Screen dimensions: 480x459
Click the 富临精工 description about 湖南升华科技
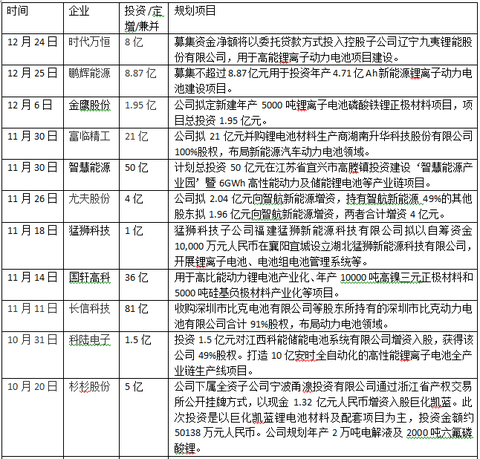(x=323, y=144)
